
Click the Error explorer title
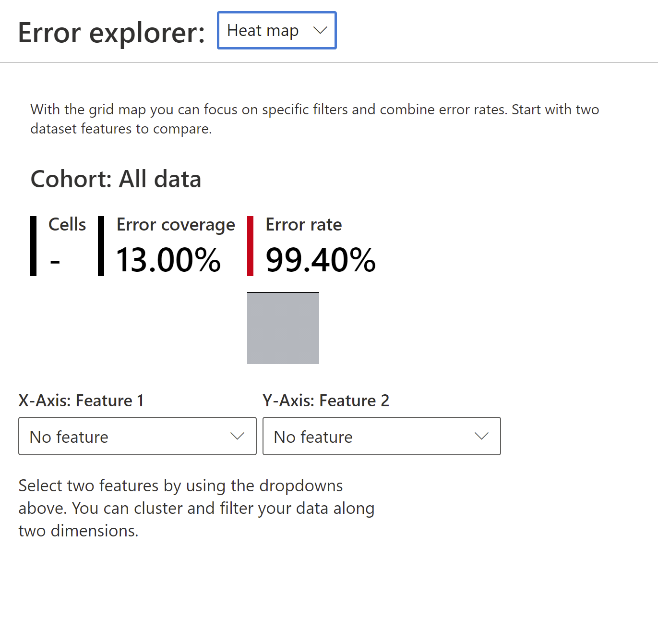[111, 31]
